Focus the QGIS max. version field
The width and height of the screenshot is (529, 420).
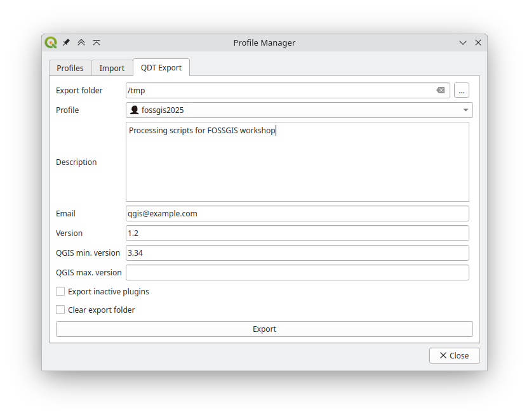pyautogui.click(x=297, y=273)
